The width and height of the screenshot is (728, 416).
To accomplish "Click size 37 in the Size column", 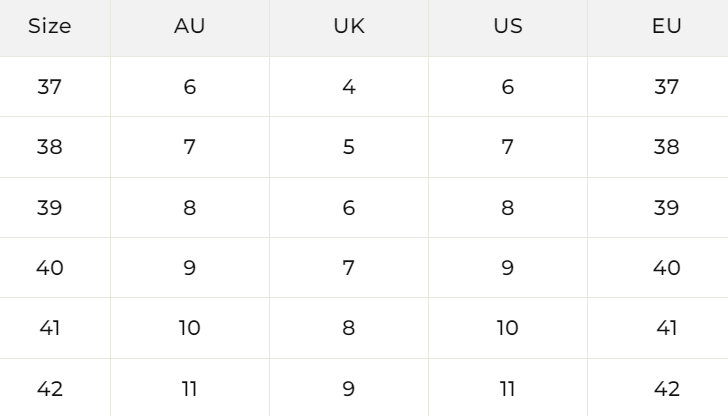I will (50, 87).
